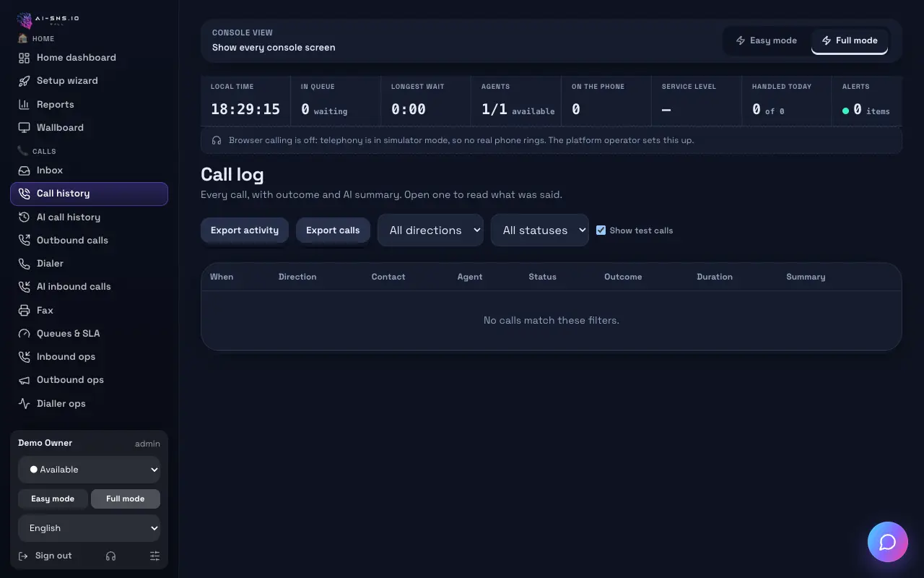Click the When column header
Image resolution: width=924 pixels, height=578 pixels.
[222, 277]
